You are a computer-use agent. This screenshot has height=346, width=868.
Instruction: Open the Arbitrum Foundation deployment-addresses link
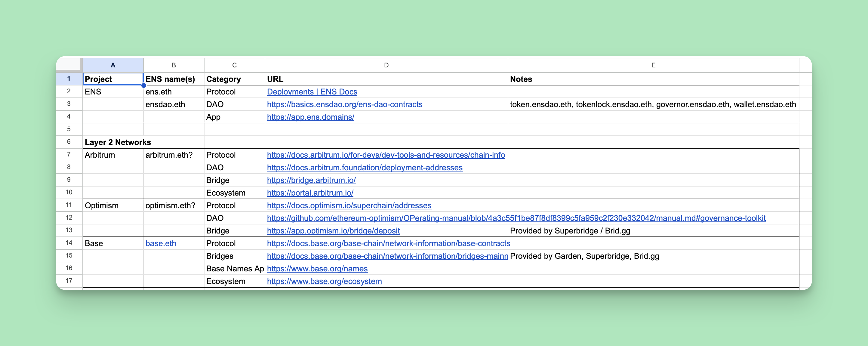[365, 168]
